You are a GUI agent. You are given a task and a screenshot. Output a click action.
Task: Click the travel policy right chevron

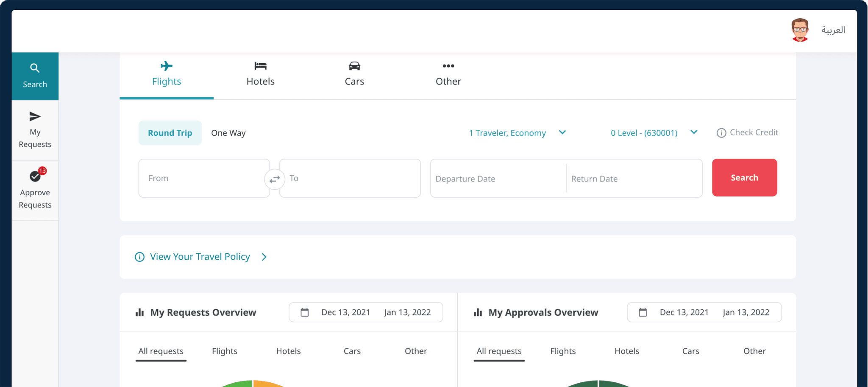(x=264, y=257)
